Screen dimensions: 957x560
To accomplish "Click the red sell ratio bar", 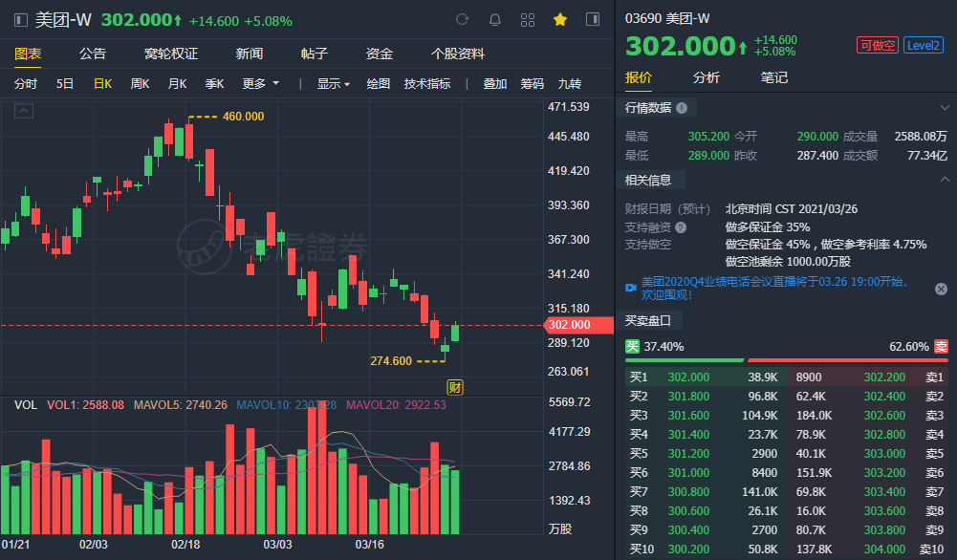I will pyautogui.click(x=847, y=360).
